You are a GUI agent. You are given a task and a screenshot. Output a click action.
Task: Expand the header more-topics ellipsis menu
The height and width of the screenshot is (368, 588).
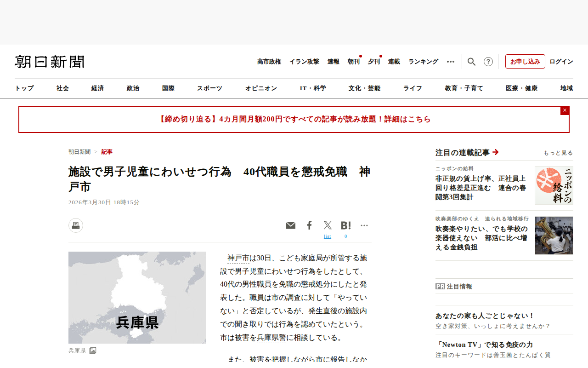click(451, 62)
